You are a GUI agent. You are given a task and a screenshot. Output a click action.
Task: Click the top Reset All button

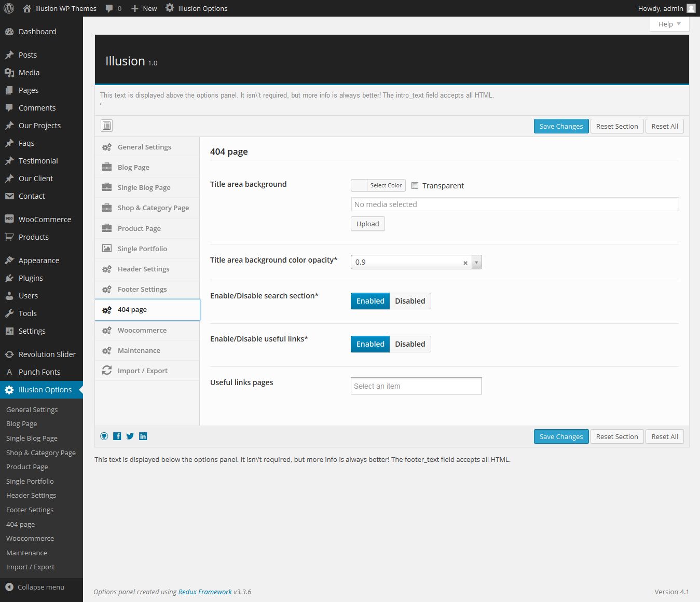pyautogui.click(x=665, y=126)
